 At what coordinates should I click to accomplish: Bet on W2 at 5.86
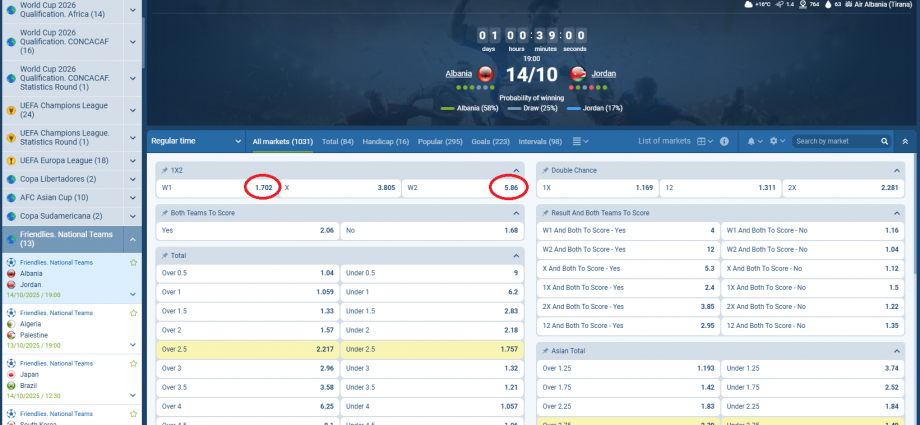462,188
